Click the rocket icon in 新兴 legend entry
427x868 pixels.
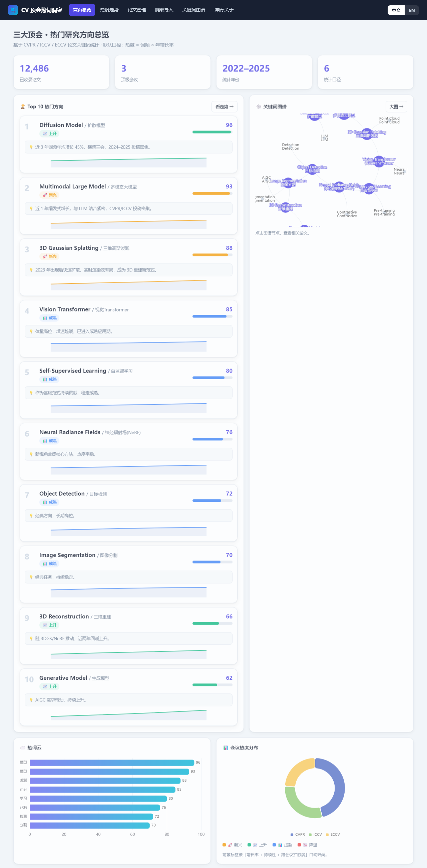click(230, 845)
